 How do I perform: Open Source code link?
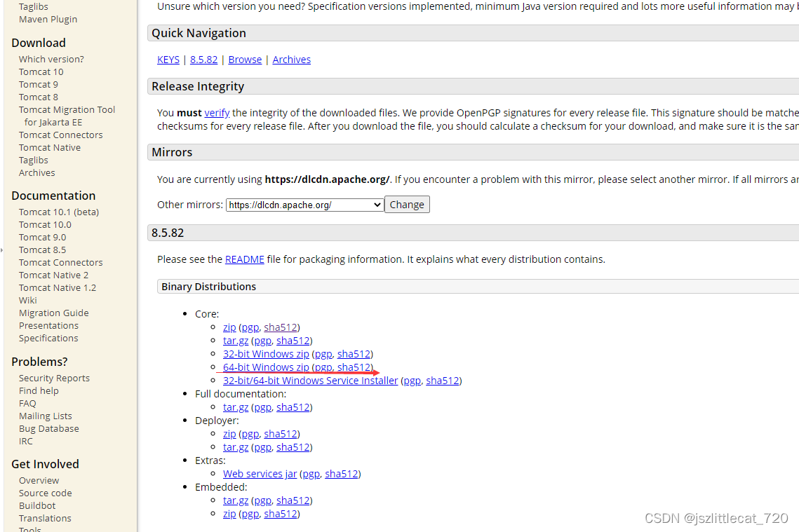click(x=46, y=493)
